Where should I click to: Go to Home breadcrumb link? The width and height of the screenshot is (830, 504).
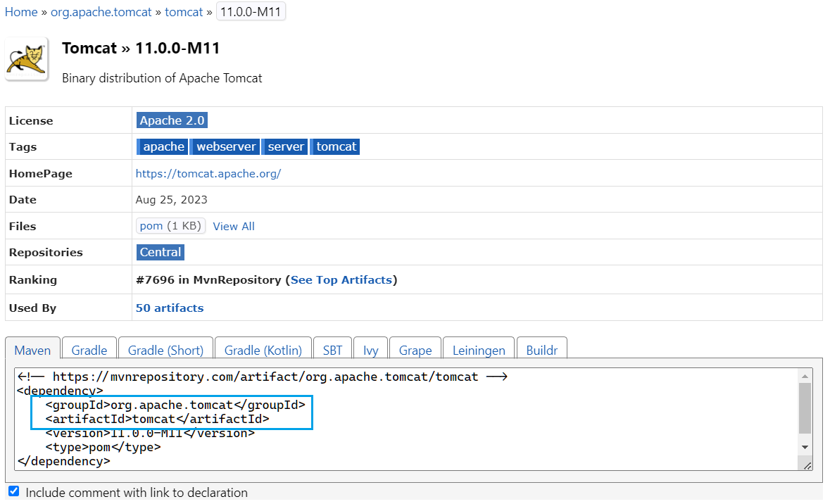[x=21, y=12]
